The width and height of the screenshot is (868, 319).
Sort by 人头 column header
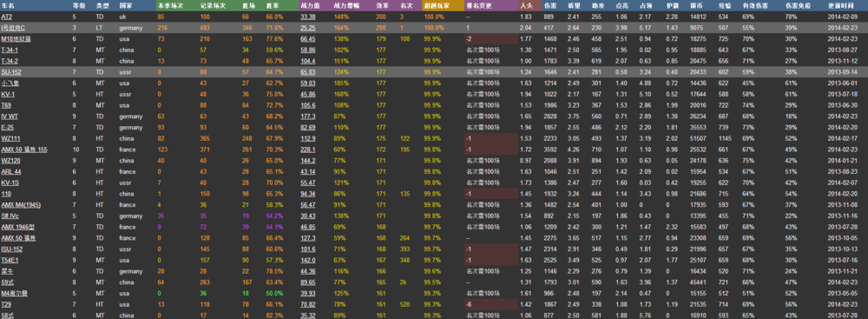pyautogui.click(x=527, y=5)
